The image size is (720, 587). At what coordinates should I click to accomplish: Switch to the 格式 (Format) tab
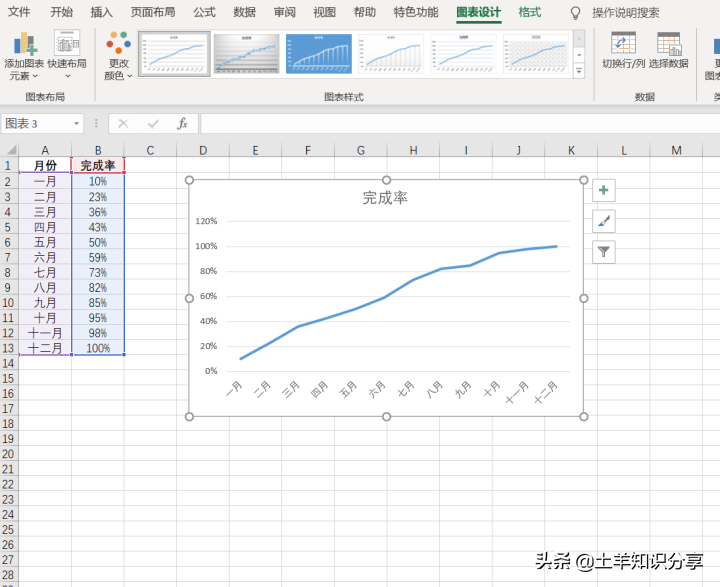click(x=530, y=12)
